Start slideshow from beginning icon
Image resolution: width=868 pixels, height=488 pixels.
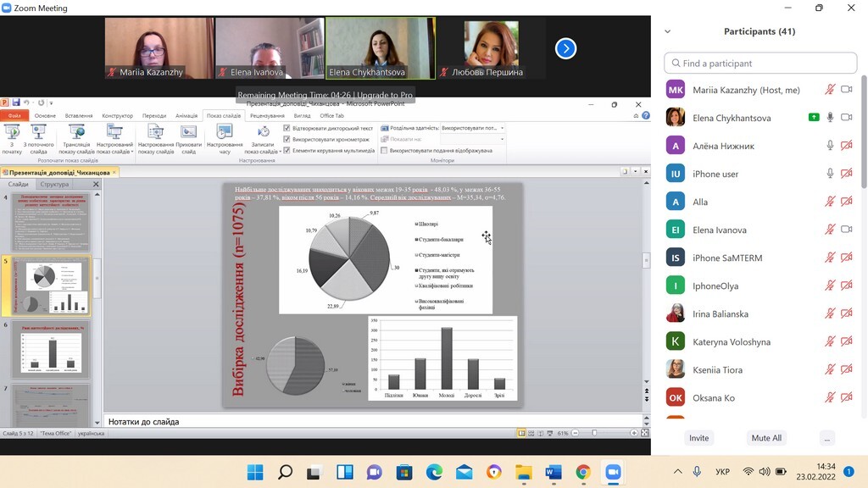(x=12, y=132)
